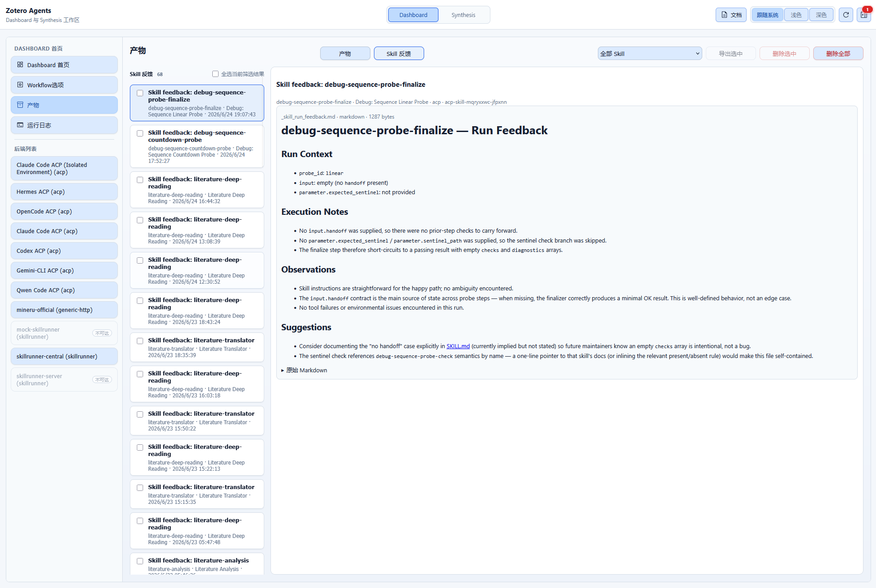Check the debug-sequence-countdown-probe feedback checkbox
This screenshot has width=876, height=588.
point(140,133)
